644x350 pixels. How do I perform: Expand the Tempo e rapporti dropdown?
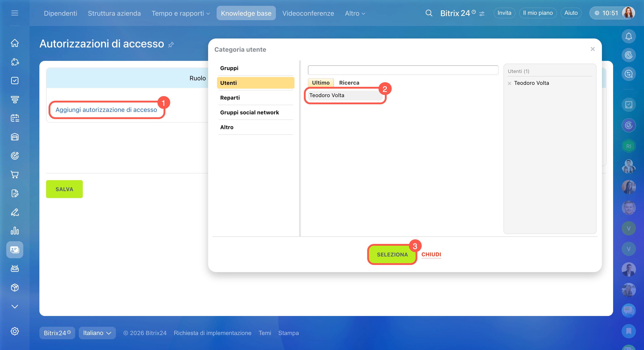[181, 13]
